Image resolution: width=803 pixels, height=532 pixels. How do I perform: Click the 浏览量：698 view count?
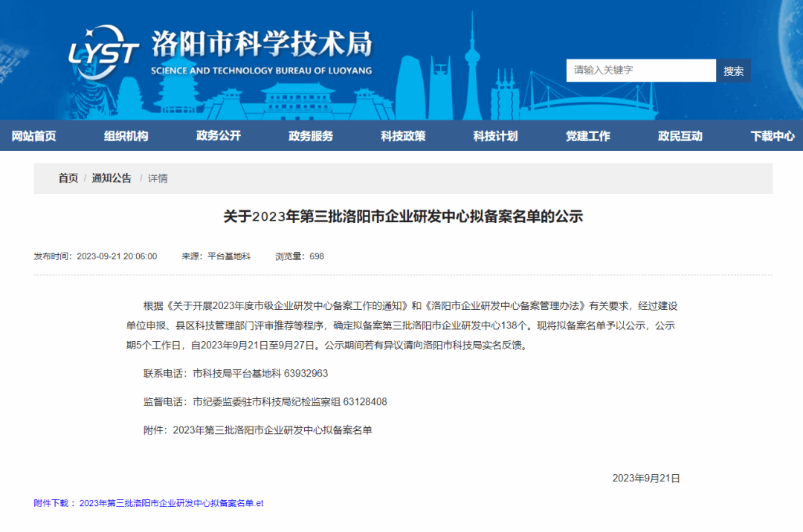tap(300, 256)
